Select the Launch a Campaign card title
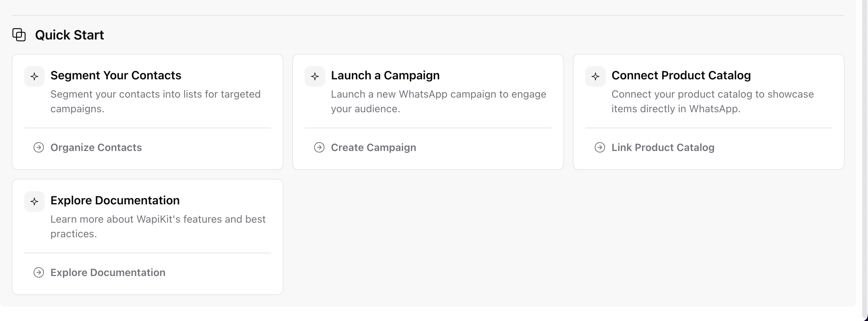Viewport: 868px width, 321px height. 385,75
